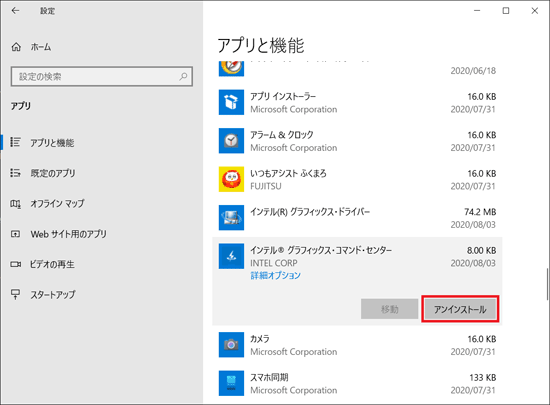550x405 pixels.
Task: Click the アンインストール button
Action: (x=460, y=309)
